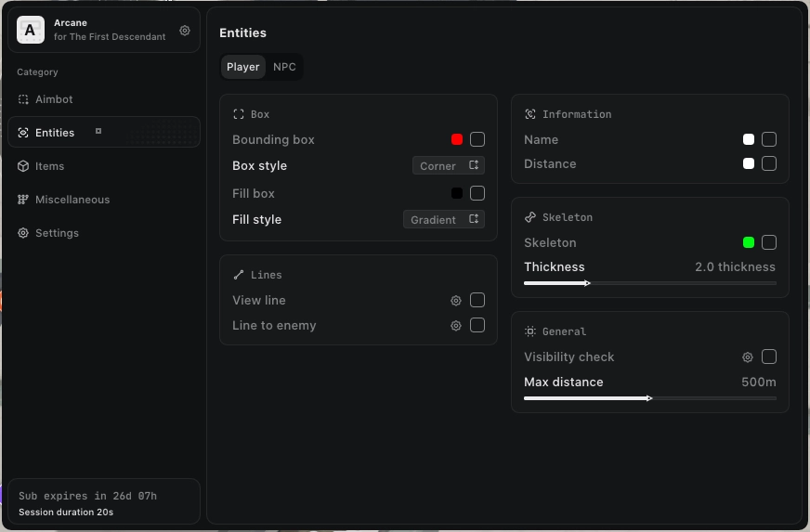Open header gear settings icon
Screen dimensions: 810x532
(185, 31)
